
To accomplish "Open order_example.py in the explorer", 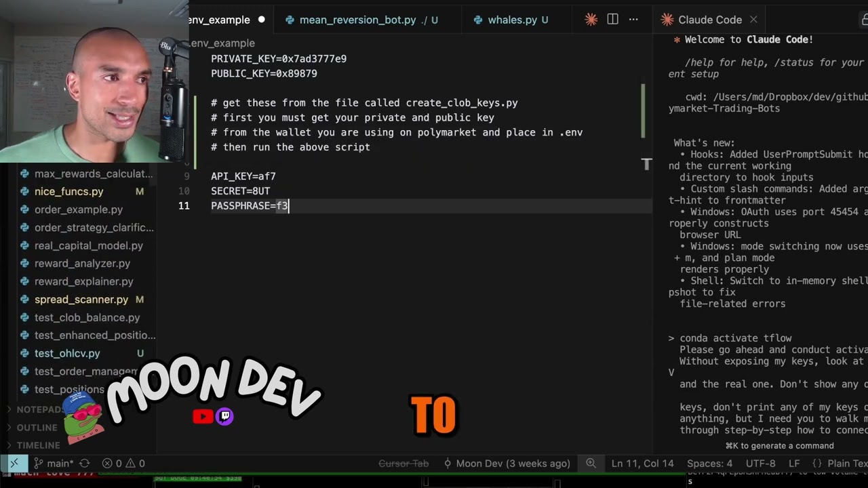I will point(79,209).
